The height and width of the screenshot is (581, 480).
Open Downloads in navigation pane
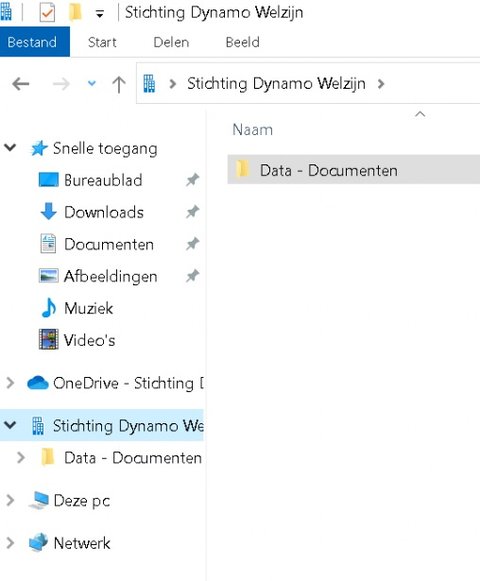tap(104, 212)
